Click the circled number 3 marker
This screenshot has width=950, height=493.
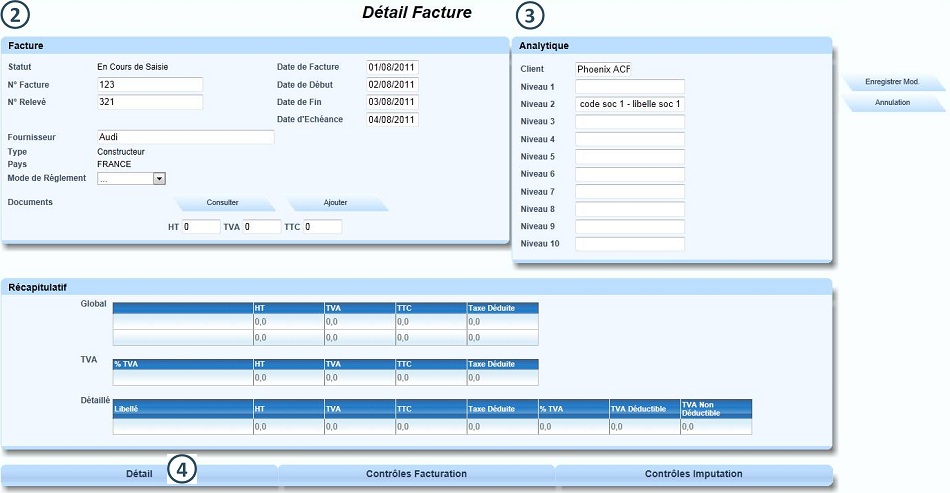531,16
